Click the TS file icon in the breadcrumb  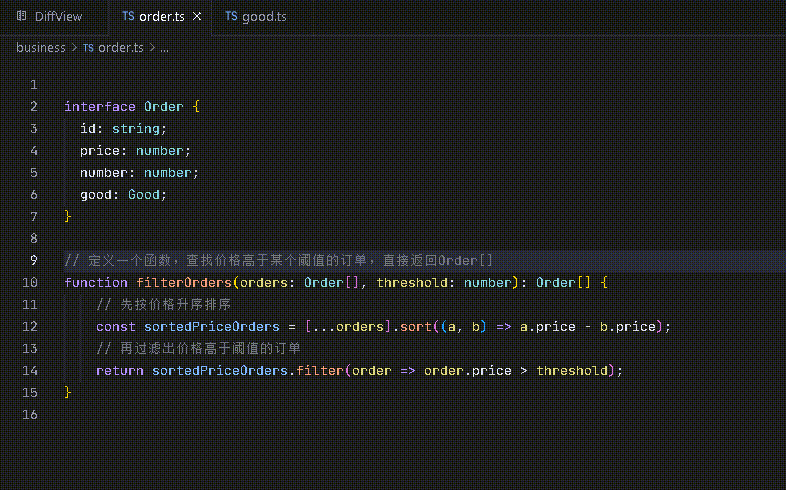pyautogui.click(x=88, y=47)
